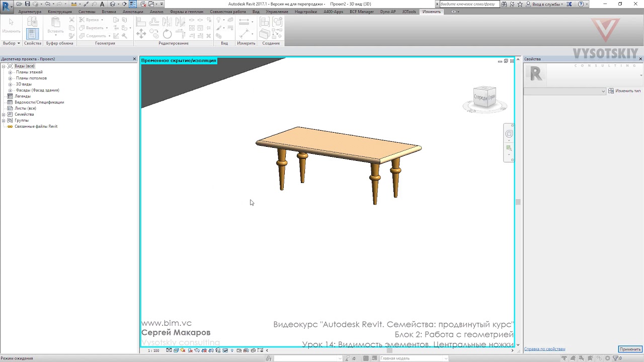Switch to the Аннотации ribbon tab

click(x=133, y=12)
